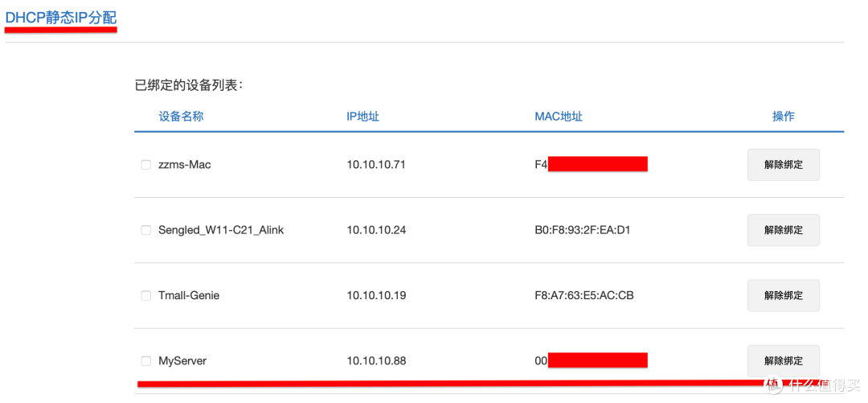Select the Tmall-Genie row checkbox

[x=146, y=296]
